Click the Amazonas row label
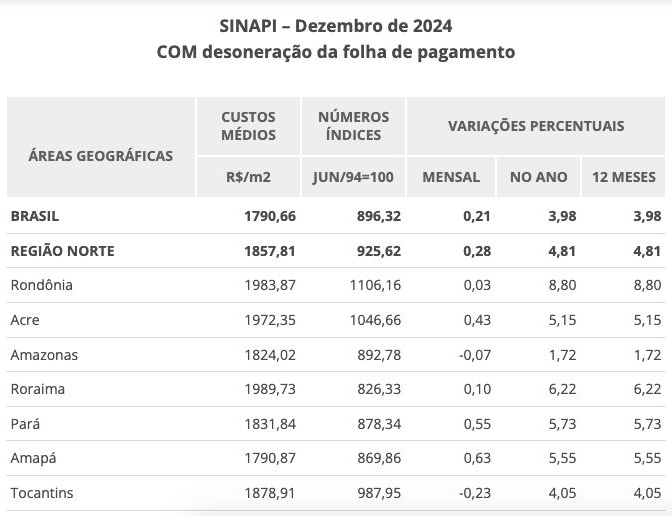 click(44, 355)
